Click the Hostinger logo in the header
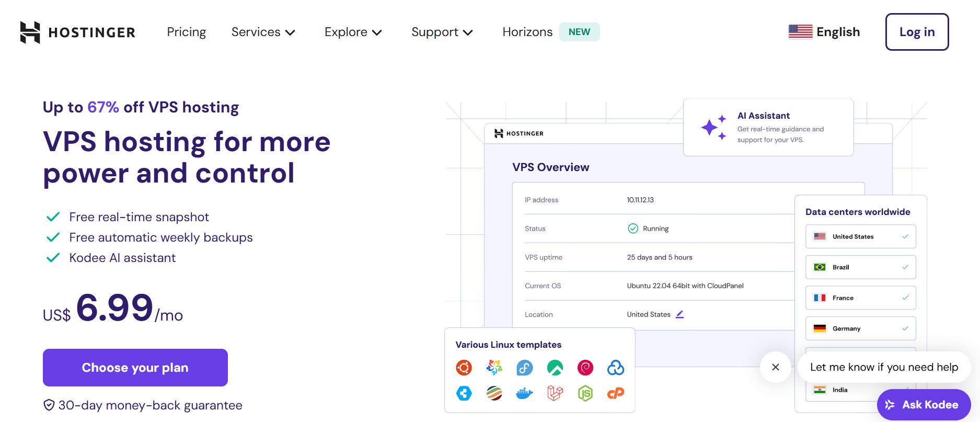The image size is (980, 422). [77, 32]
